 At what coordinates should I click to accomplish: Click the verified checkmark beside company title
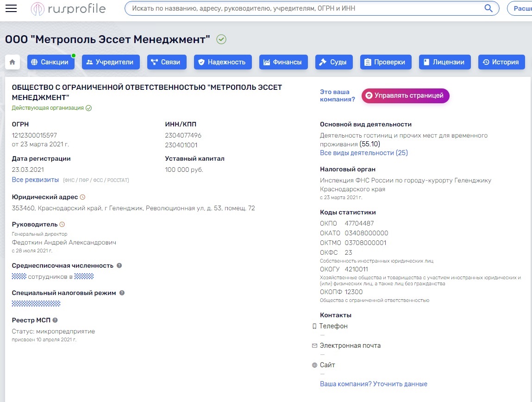pyautogui.click(x=221, y=39)
